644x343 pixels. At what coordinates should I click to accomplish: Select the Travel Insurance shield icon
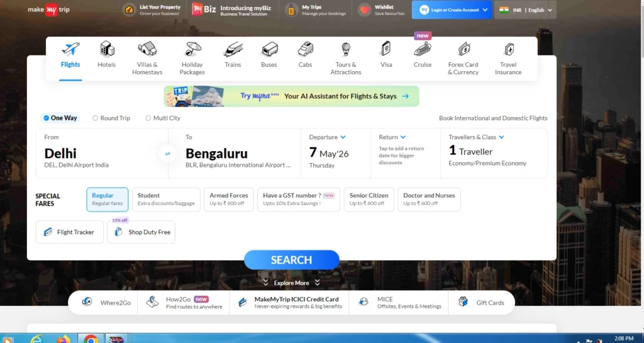[x=509, y=49]
